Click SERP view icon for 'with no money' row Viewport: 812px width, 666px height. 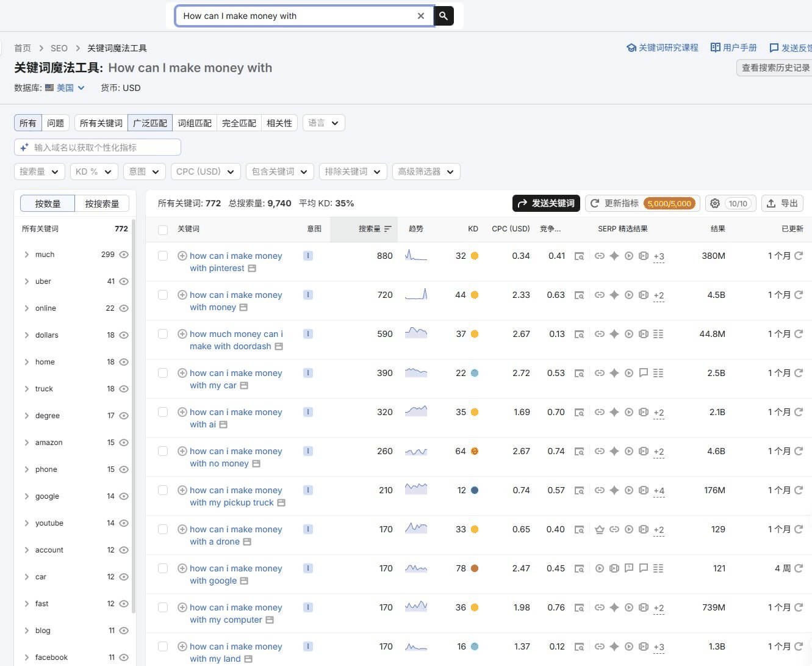[x=580, y=451]
